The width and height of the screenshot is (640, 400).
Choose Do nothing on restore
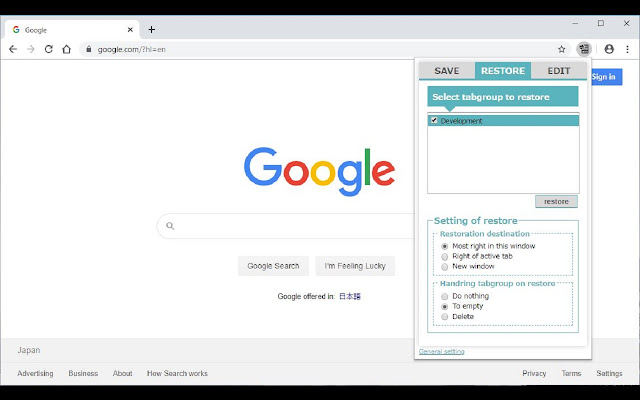[x=444, y=296]
